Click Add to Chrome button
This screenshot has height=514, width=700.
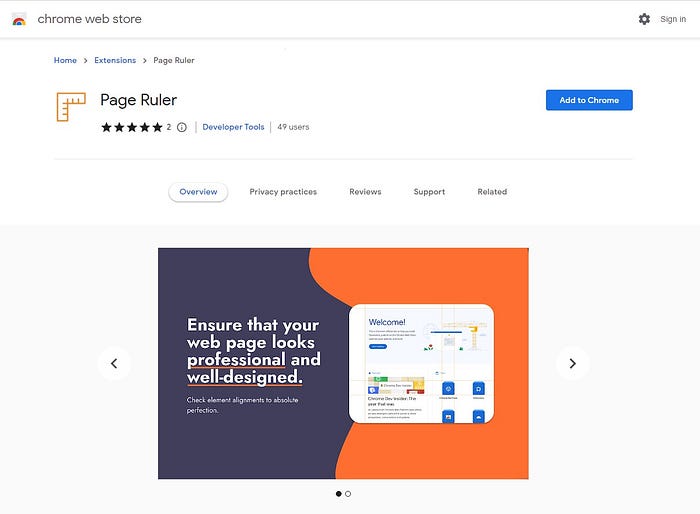(x=589, y=100)
